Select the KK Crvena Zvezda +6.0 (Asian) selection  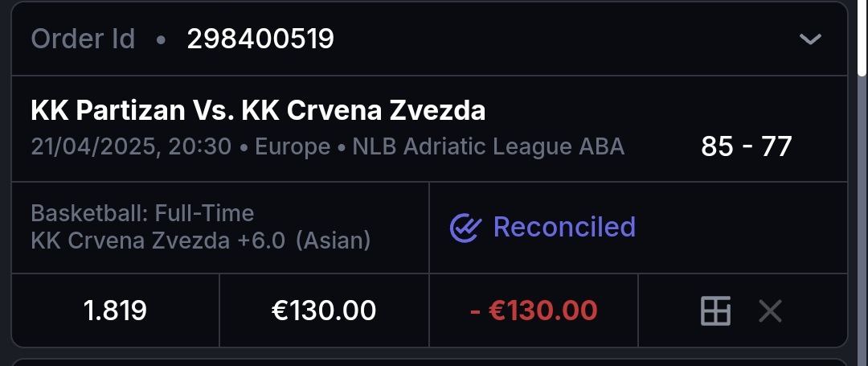click(200, 241)
